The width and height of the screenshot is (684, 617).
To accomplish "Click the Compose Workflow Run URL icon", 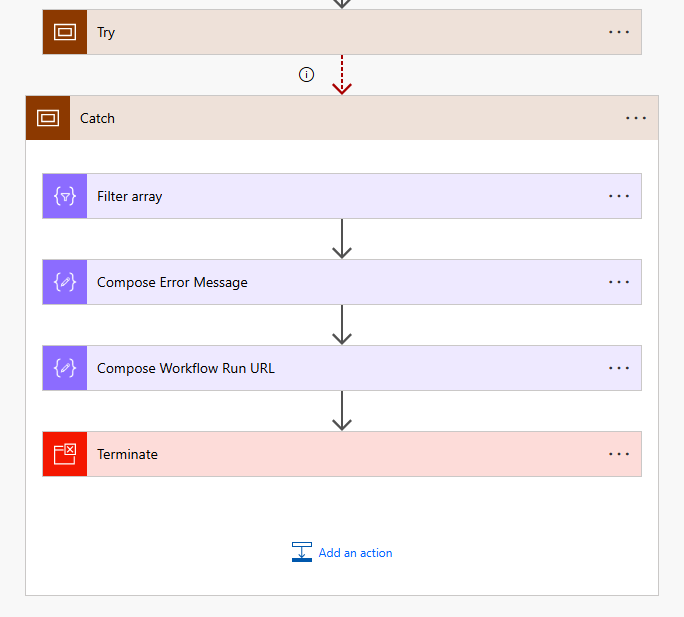I will 65,368.
